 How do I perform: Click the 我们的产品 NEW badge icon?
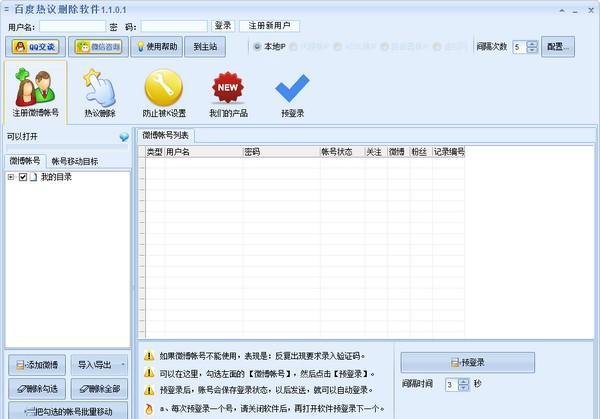(228, 92)
